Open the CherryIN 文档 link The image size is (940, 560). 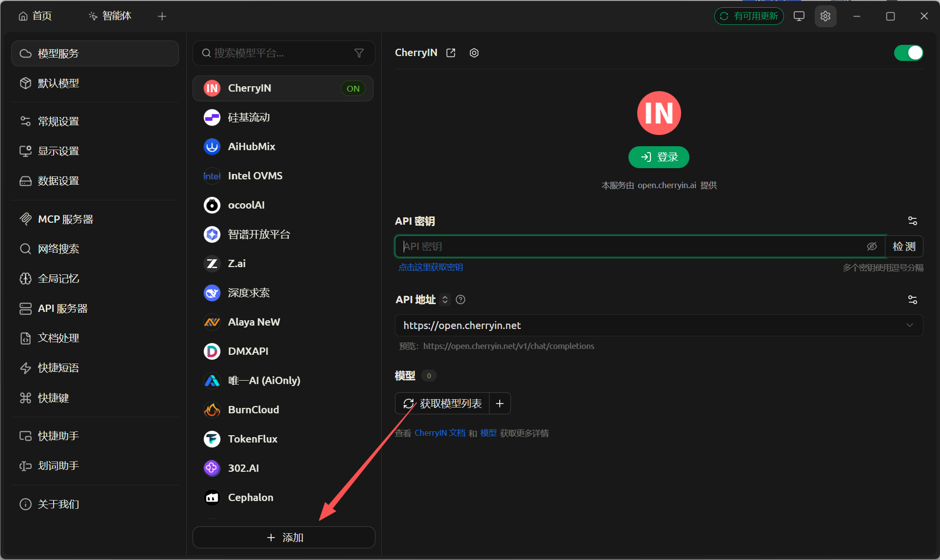coord(440,433)
